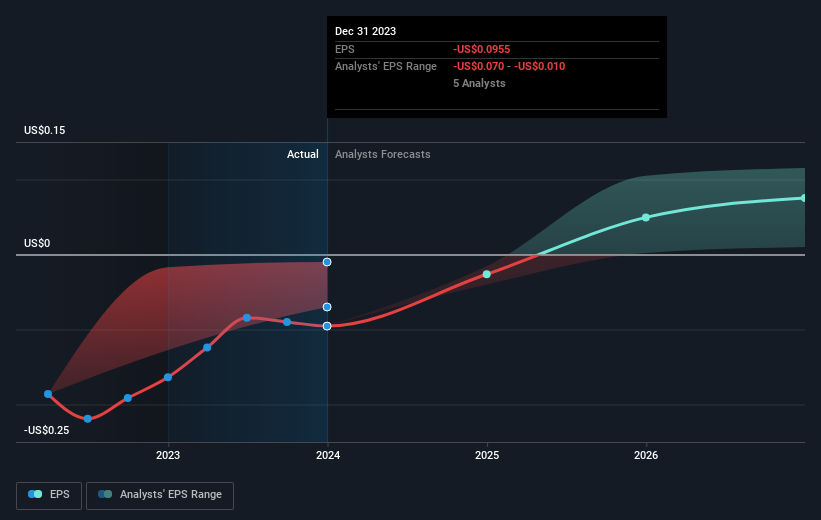Click the 2025 x-axis label
The height and width of the screenshot is (520, 821).
click(487, 455)
